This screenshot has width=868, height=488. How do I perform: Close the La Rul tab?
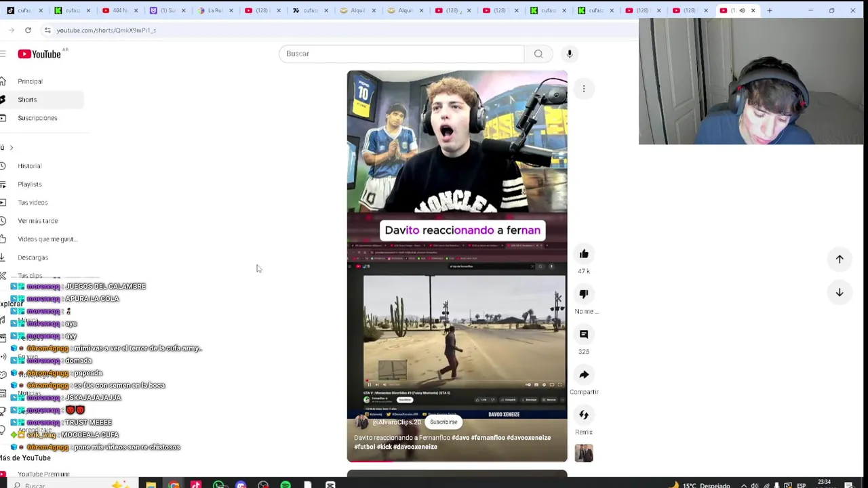pyautogui.click(x=231, y=10)
